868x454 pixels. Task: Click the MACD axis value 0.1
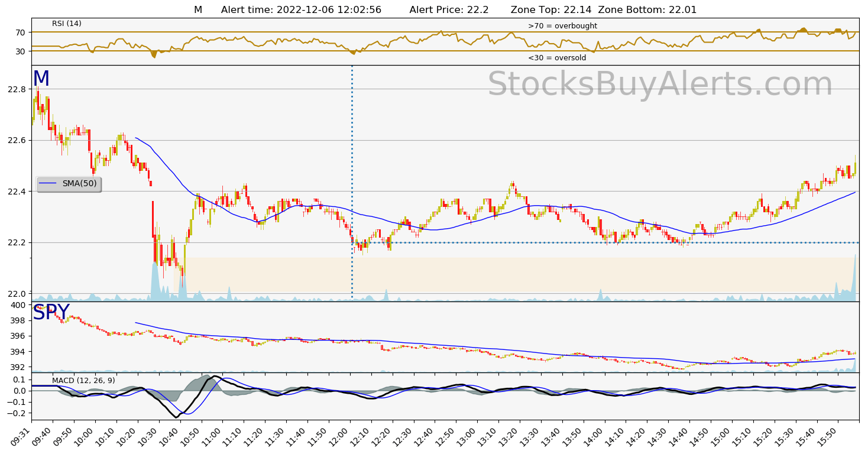click(x=20, y=380)
